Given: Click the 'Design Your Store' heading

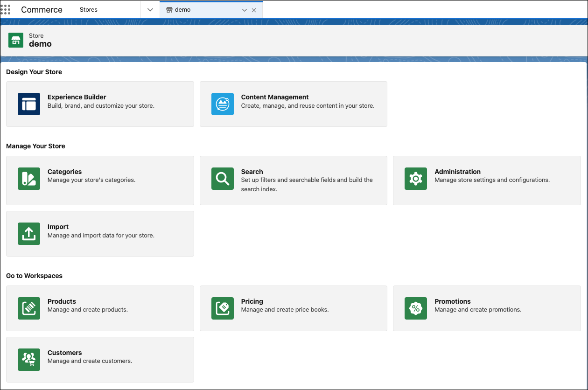Looking at the screenshot, I should pyautogui.click(x=34, y=72).
